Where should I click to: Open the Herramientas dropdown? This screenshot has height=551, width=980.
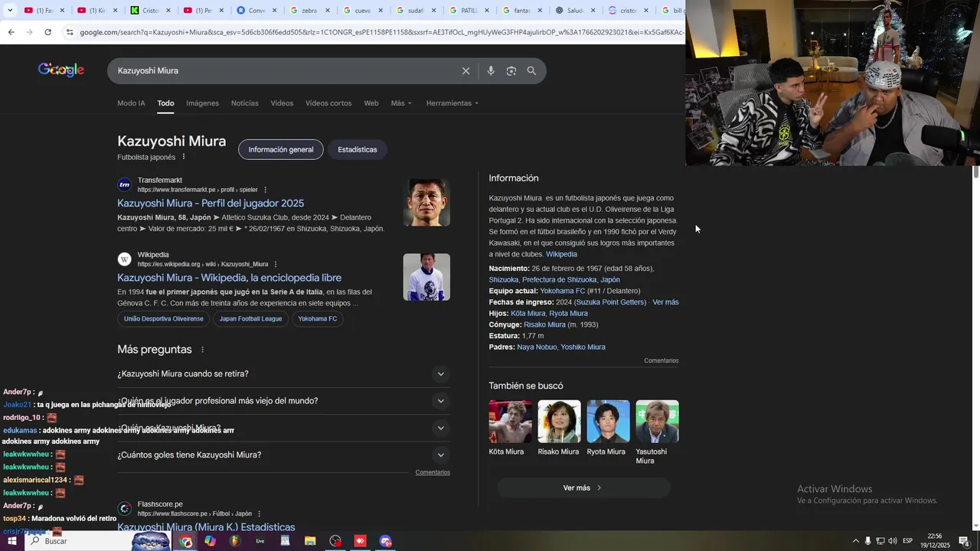pyautogui.click(x=452, y=103)
